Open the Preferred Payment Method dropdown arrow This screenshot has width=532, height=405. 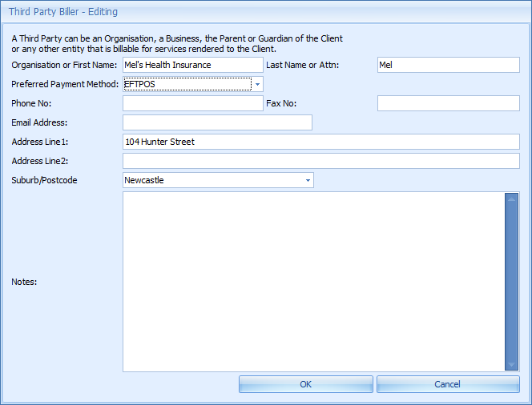[257, 84]
